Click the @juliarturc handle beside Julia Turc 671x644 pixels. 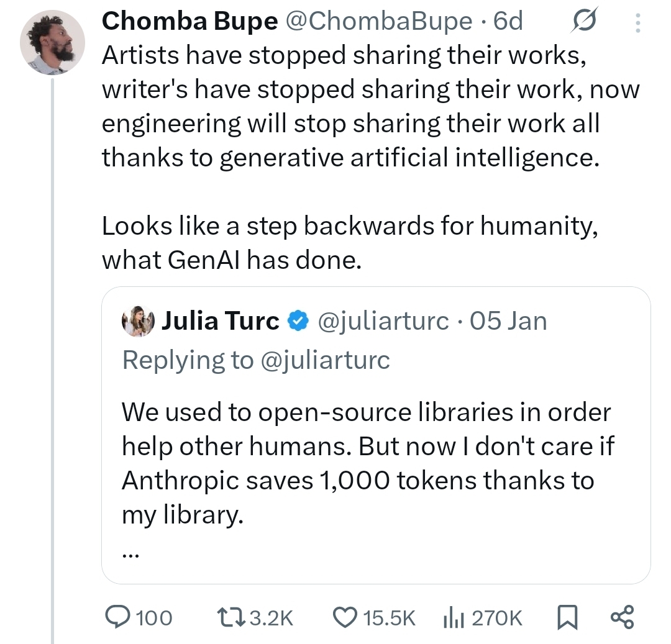point(383,322)
